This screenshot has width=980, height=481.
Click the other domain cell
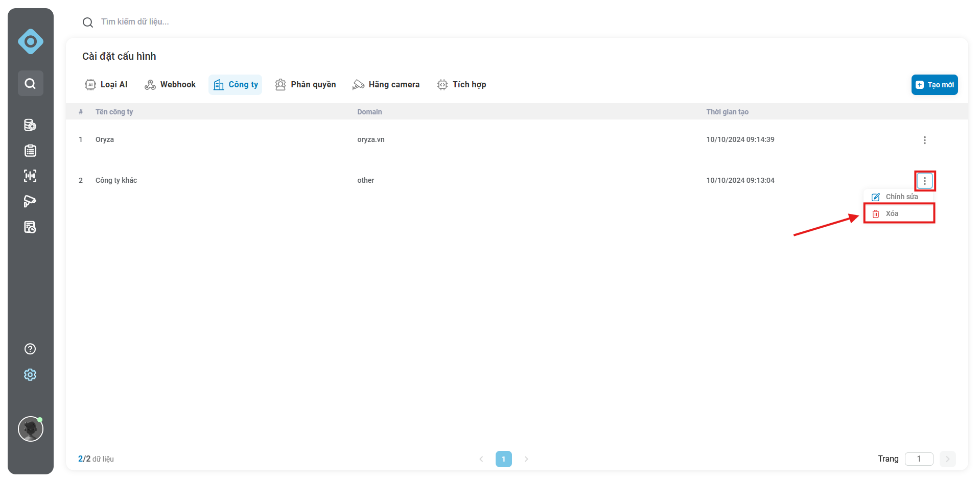(365, 180)
